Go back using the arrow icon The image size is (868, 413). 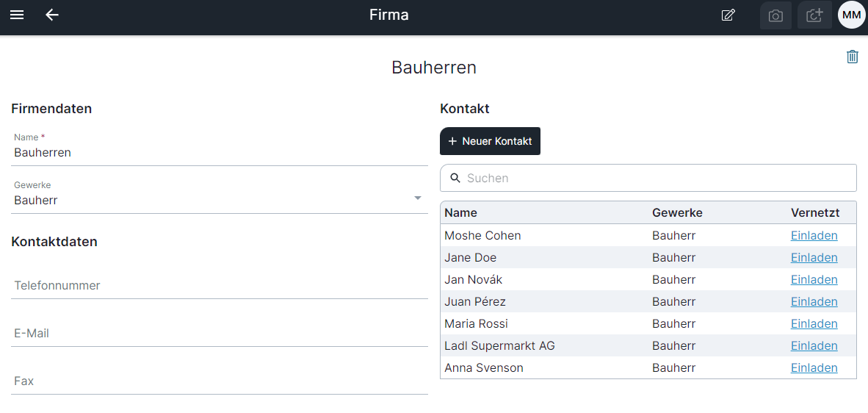[x=52, y=15]
